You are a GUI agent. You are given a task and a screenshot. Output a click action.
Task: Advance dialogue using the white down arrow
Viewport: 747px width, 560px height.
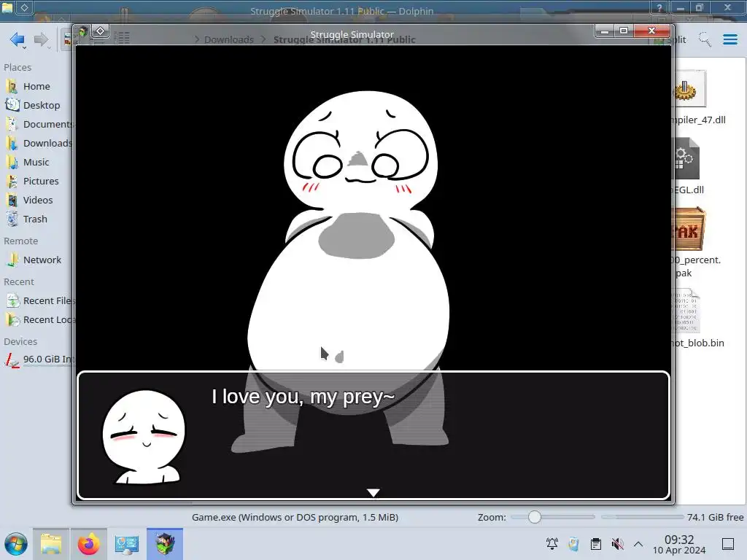point(373,492)
